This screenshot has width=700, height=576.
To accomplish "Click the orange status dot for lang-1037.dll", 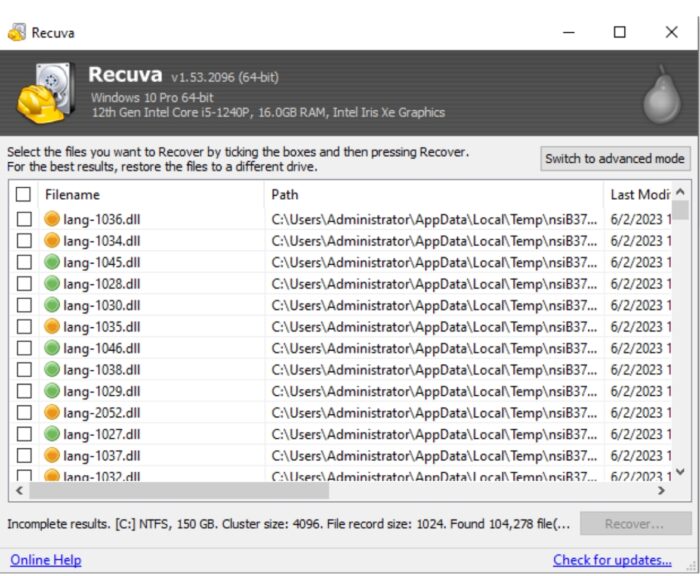I will (52, 455).
